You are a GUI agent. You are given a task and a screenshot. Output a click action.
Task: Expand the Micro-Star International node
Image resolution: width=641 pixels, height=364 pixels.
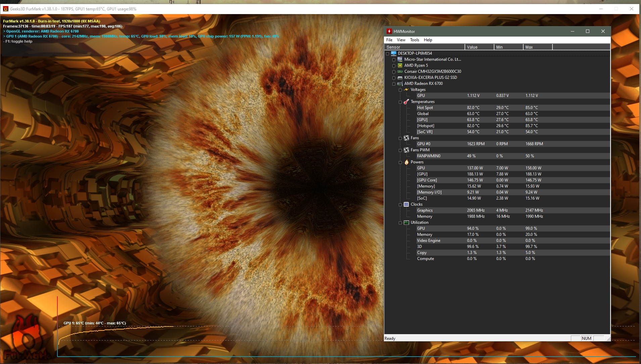point(394,60)
